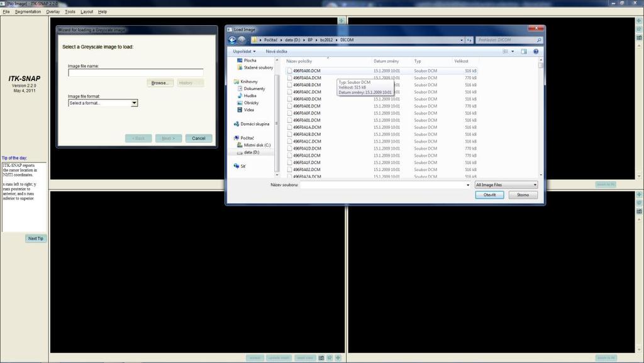Sort by Datum změny column

386,61
